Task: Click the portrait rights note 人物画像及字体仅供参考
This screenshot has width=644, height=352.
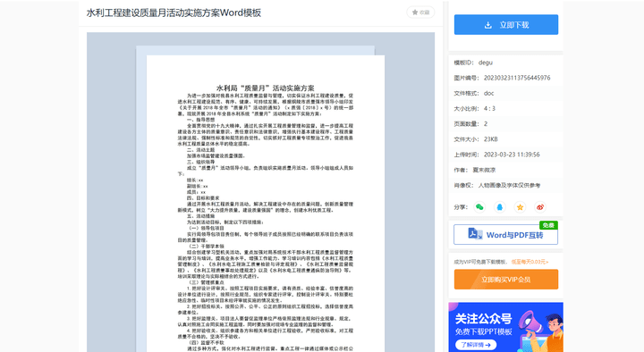Action: click(x=509, y=186)
